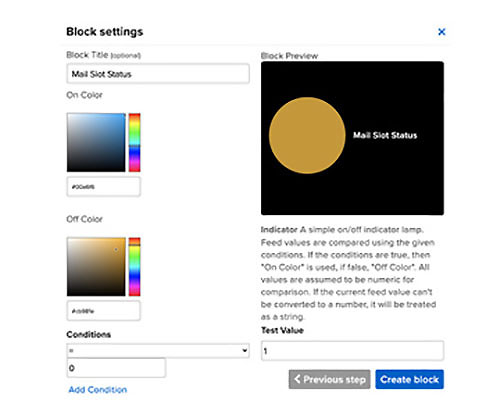This screenshot has height=417, width=500.
Task: Click the condition value field showing 0
Action: (116, 368)
